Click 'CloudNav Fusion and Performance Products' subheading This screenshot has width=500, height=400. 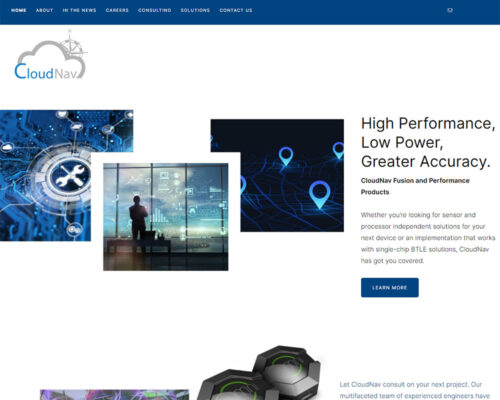[415, 186]
